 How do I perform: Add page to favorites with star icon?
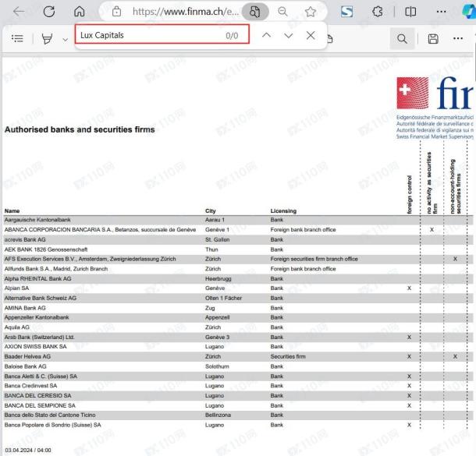(x=311, y=12)
